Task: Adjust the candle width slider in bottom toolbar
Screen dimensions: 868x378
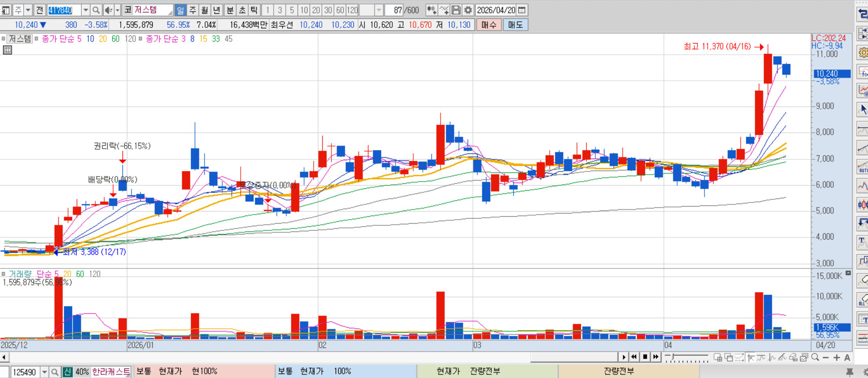Action: click(x=686, y=357)
